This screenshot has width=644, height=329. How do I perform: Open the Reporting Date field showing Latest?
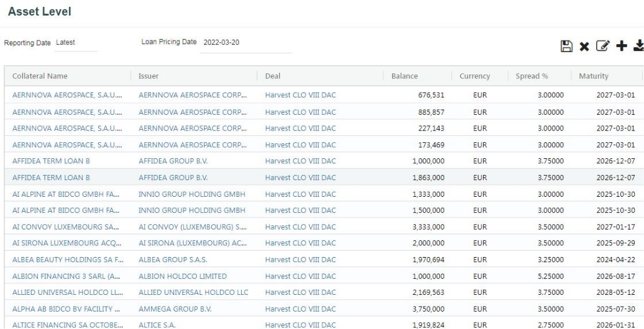76,42
